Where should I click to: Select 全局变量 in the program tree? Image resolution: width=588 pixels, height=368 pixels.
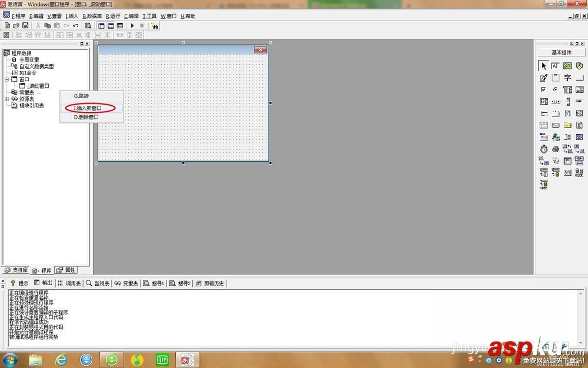(x=29, y=59)
